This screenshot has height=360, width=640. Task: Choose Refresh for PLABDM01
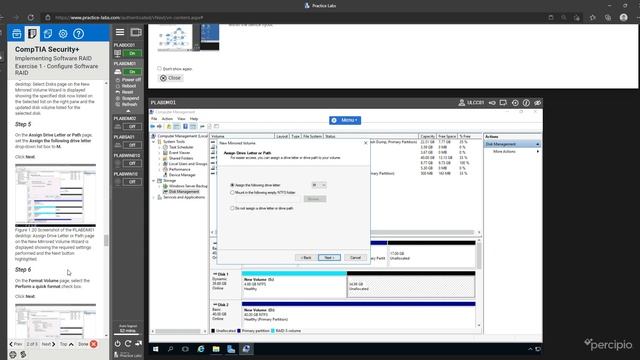pyautogui.click(x=127, y=104)
